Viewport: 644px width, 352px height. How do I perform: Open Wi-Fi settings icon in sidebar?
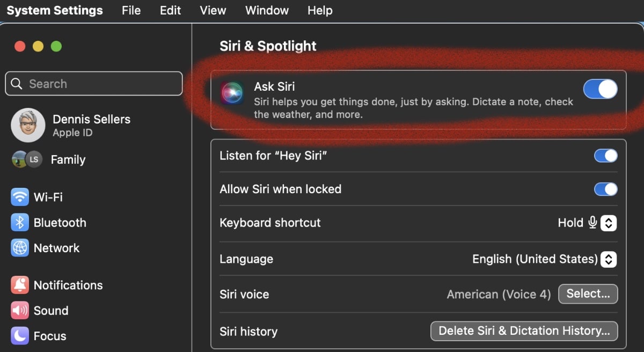20,197
